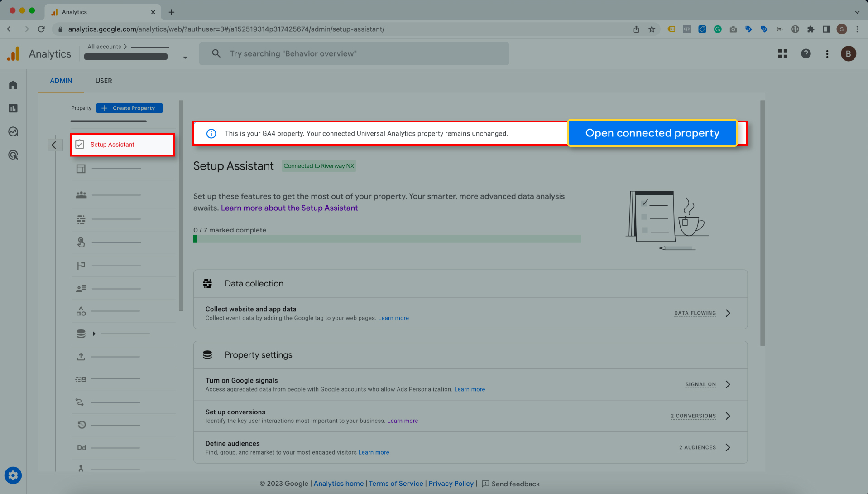
Task: Click the main content vertical scrollbar
Action: pyautogui.click(x=762, y=223)
